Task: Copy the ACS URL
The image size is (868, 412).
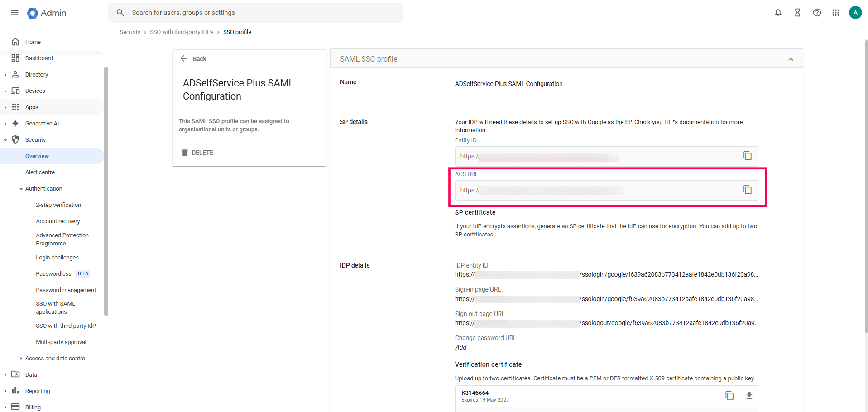Action: click(x=747, y=190)
